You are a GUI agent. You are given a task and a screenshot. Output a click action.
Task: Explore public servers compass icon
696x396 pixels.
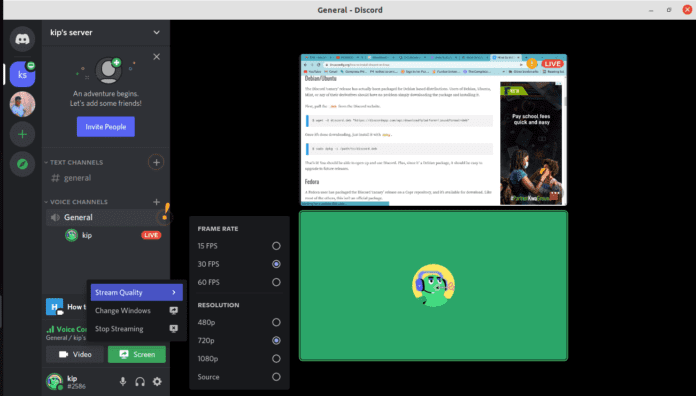click(22, 164)
